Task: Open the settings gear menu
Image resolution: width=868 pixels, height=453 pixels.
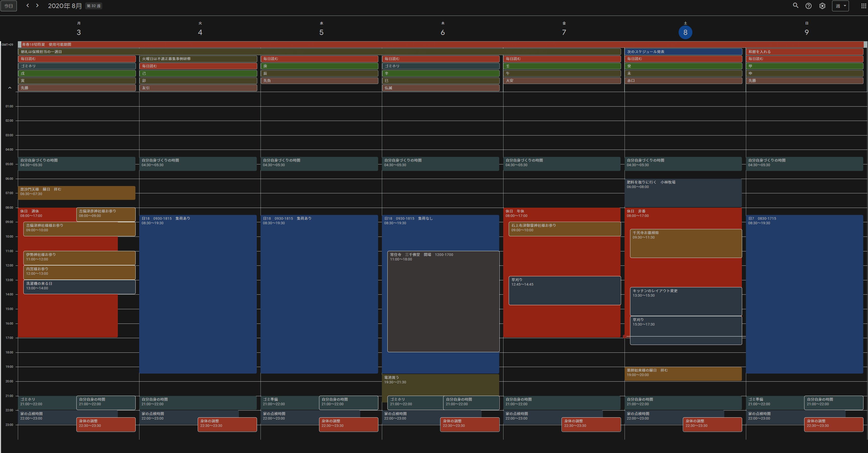Action: [x=822, y=6]
